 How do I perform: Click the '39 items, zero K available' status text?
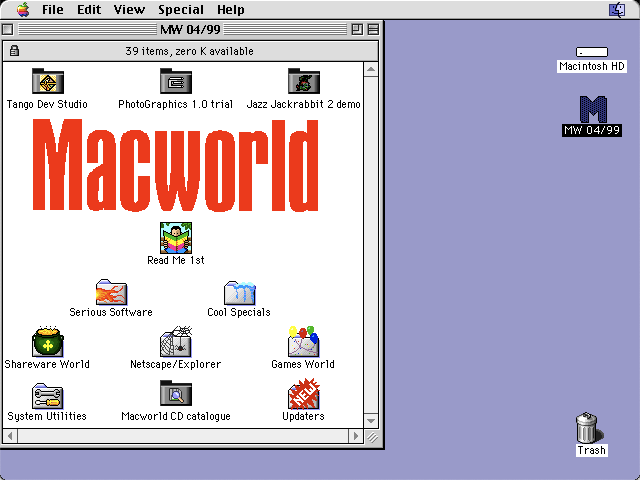(x=189, y=51)
